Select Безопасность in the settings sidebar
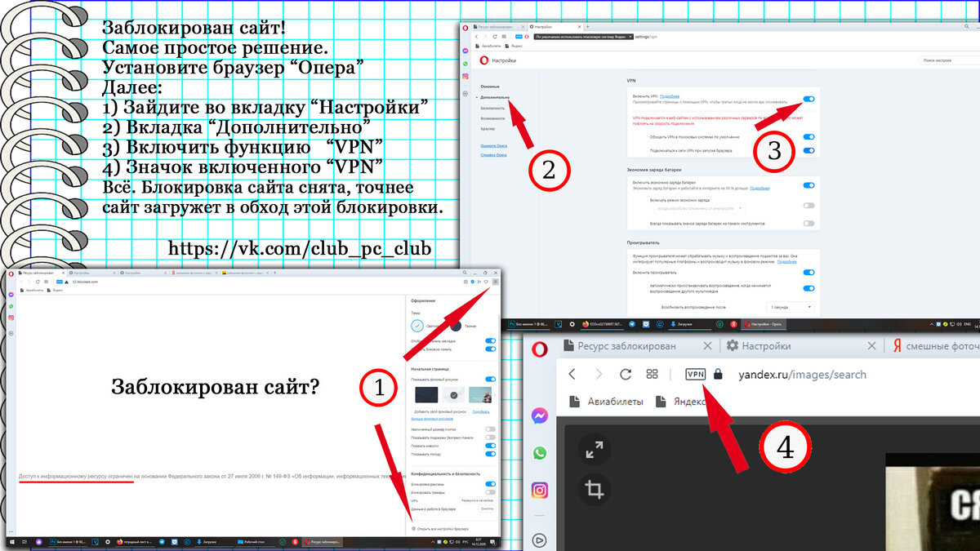The width and height of the screenshot is (980, 551). tap(493, 108)
